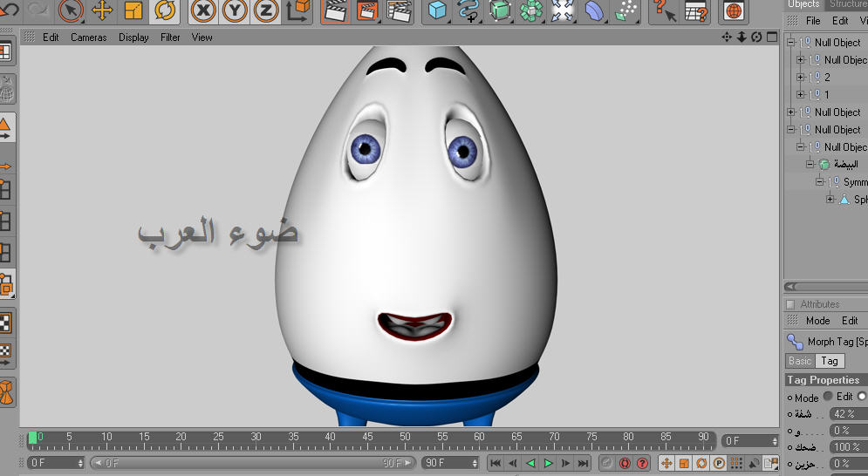Screen dimensions: 868x476
Task: Expand the Sphere object in hierarchy
Action: [830, 199]
